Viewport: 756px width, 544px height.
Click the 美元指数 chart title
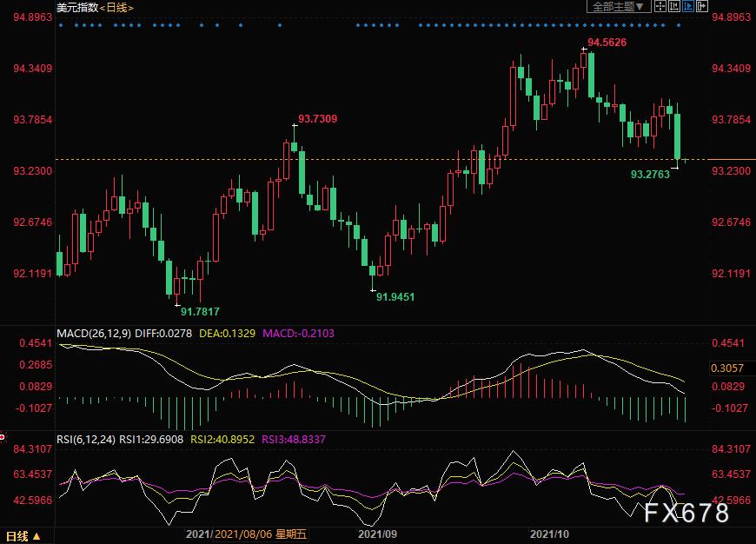pyautogui.click(x=76, y=8)
